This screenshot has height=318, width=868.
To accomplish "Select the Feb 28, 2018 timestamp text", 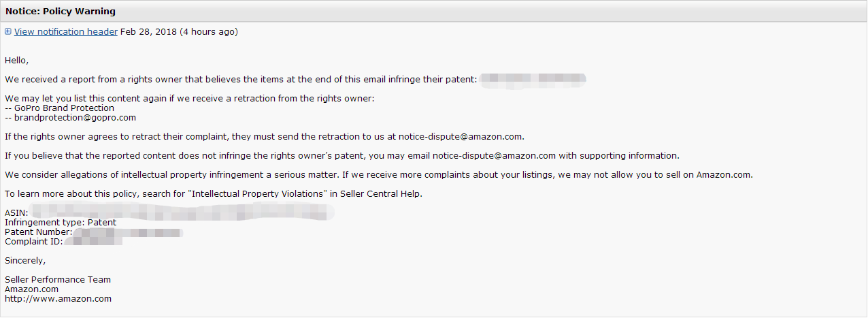I will (148, 31).
